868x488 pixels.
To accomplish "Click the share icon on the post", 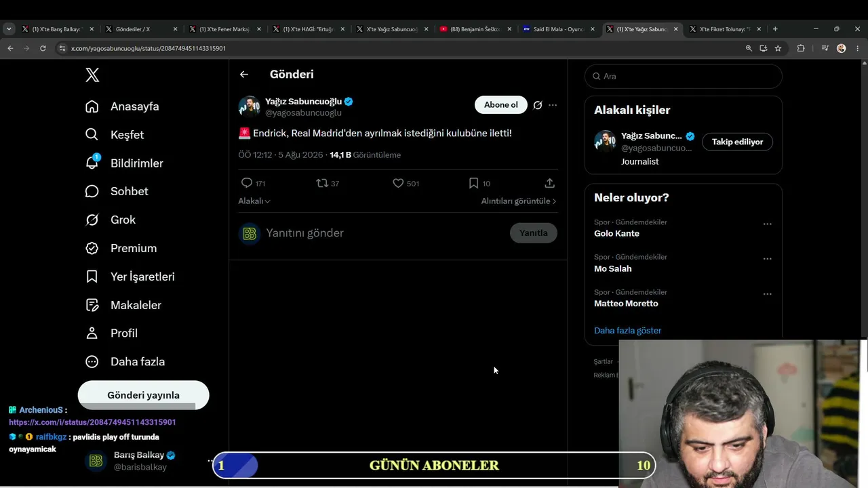I will pyautogui.click(x=549, y=183).
